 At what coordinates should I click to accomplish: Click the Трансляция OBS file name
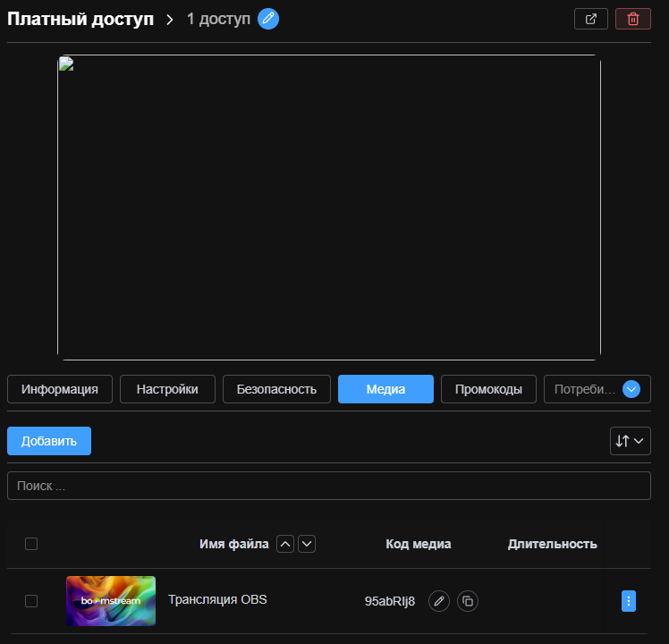click(x=217, y=599)
